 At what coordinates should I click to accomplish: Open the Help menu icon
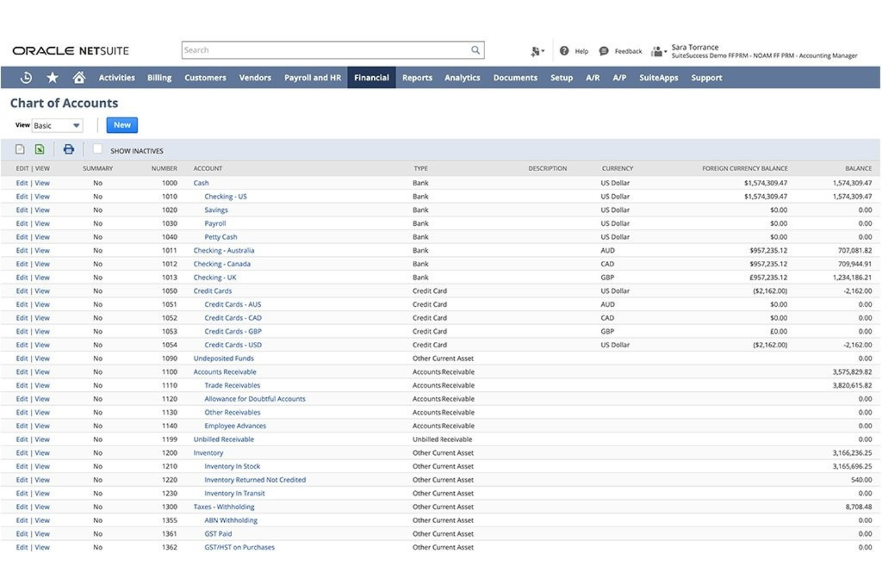click(564, 51)
